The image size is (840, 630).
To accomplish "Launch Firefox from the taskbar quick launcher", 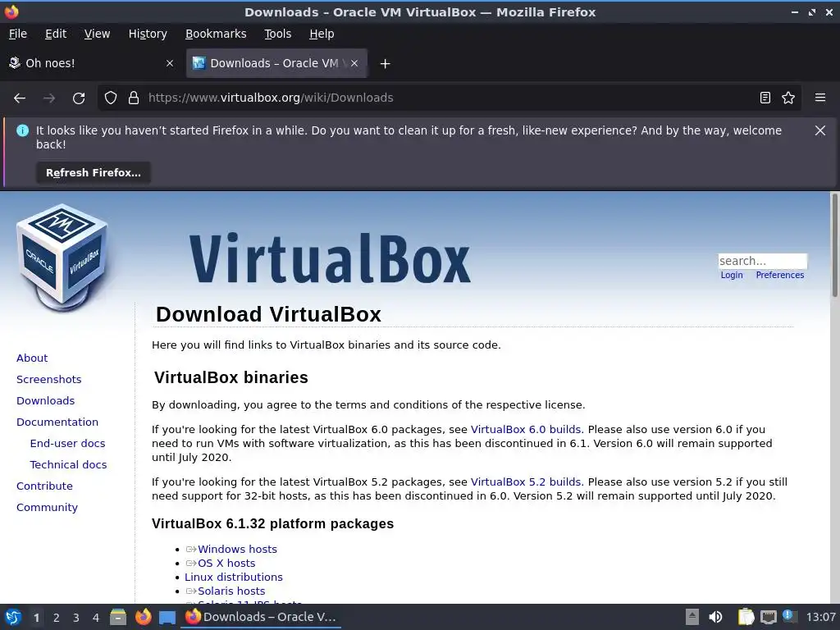I will click(143, 617).
